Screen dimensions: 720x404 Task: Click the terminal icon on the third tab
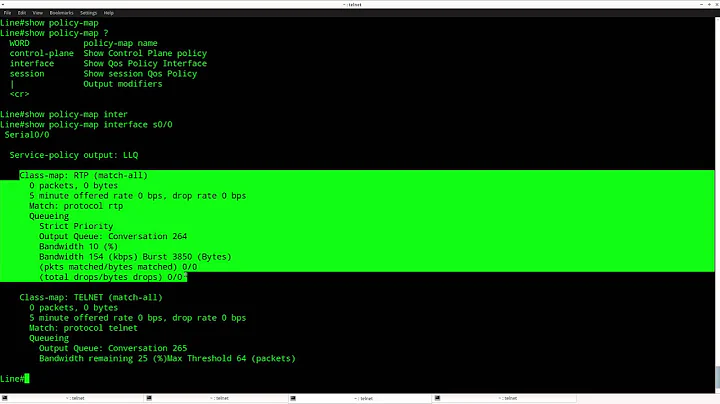tap(293, 398)
